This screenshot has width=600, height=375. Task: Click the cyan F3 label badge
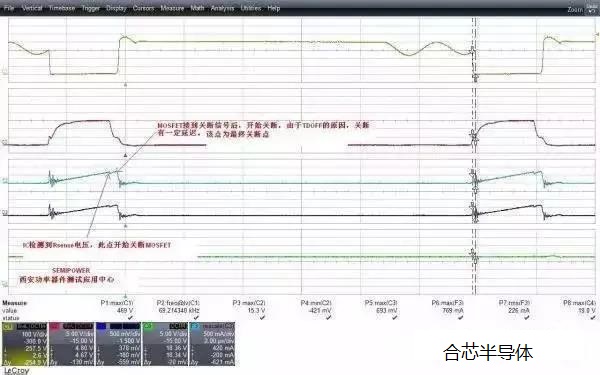(x=195, y=326)
